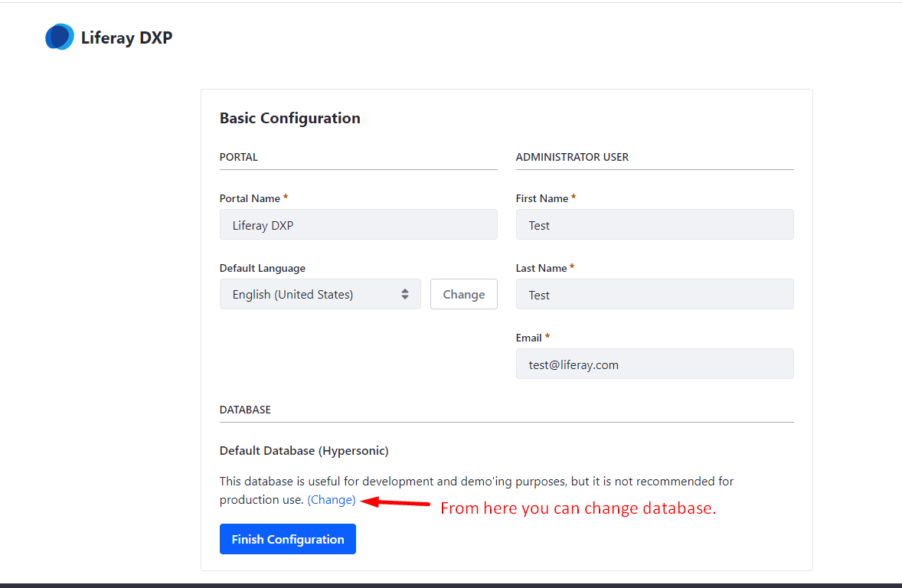Select the Last Name text field
The height and width of the screenshot is (588, 902).
coord(655,295)
